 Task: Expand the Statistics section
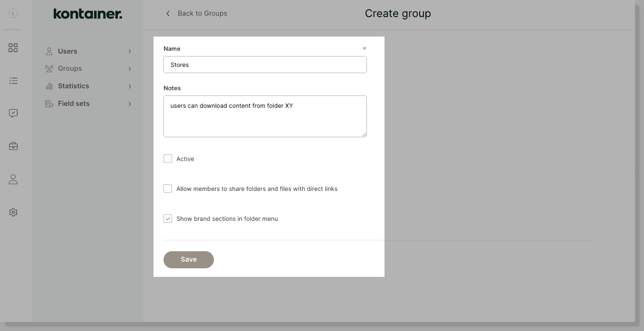point(130,86)
